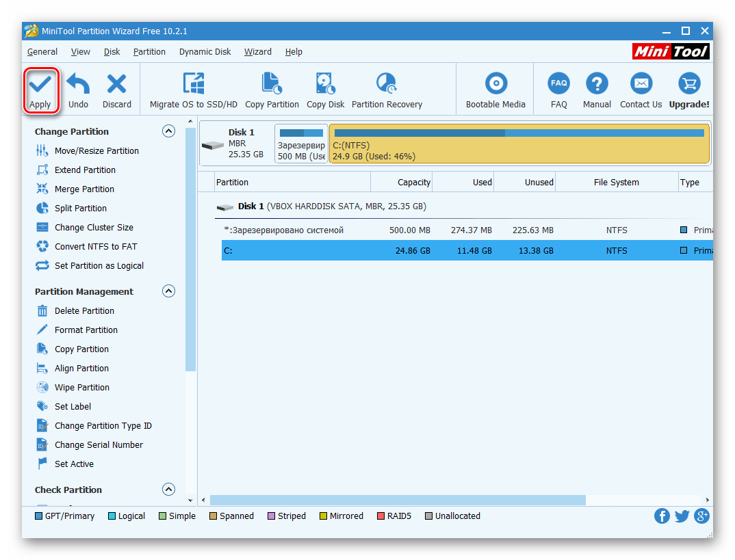The width and height of the screenshot is (735, 560).
Task: Click the Apply checkmark icon
Action: [x=40, y=85]
